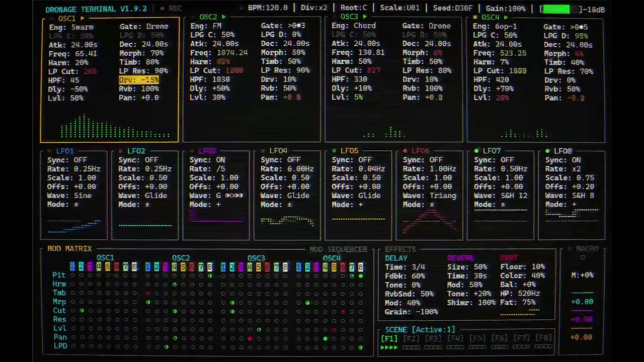Image resolution: width=644 pixels, height=362 pixels.
Task: Click the OSC1 spectrum display
Action: (x=115, y=127)
